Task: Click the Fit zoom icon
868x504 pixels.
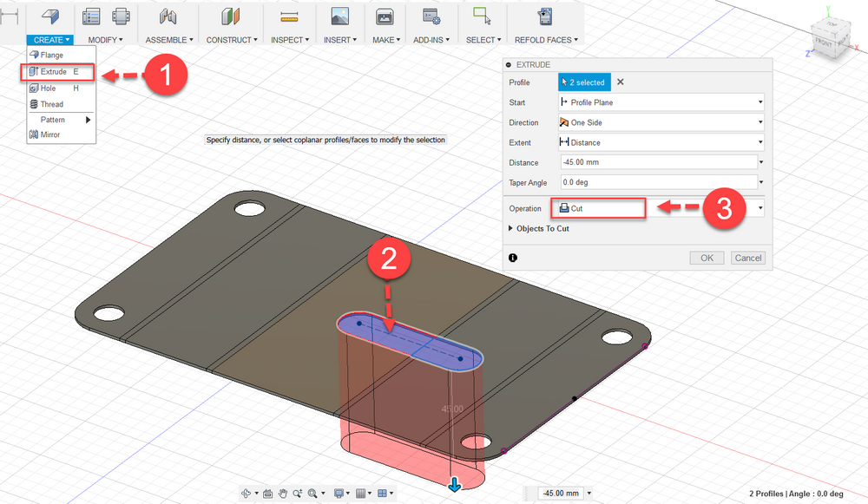Action: coord(312,493)
